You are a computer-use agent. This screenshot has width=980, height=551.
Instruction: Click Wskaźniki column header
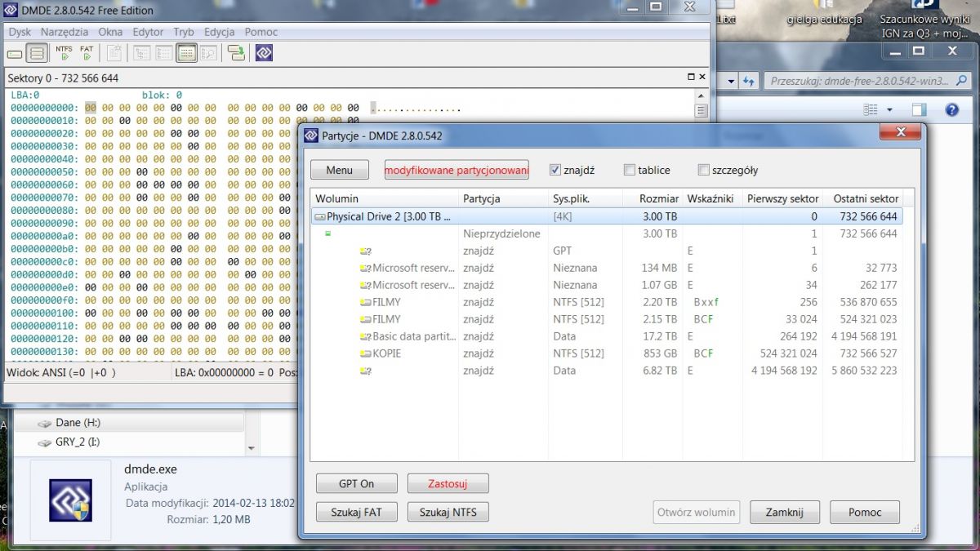point(710,198)
